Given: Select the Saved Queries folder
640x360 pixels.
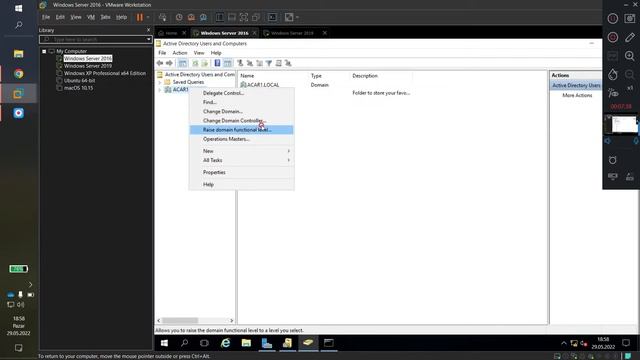Looking at the screenshot, I should pos(188,82).
